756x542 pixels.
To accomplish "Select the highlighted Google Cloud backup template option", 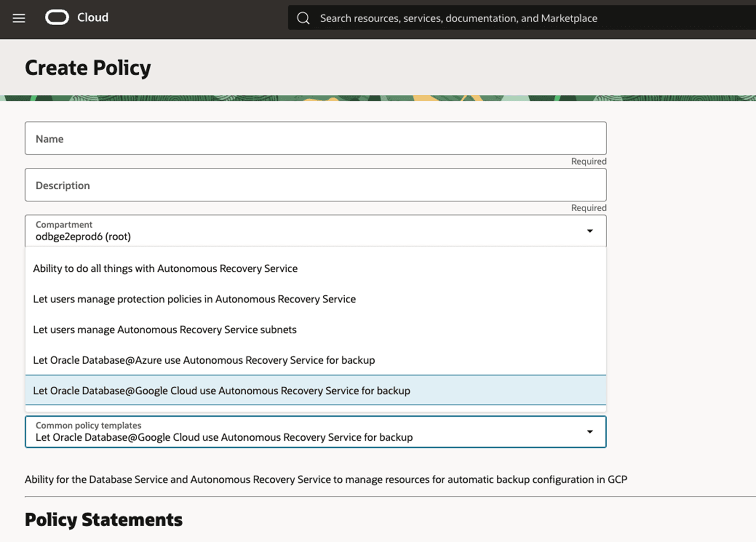I will point(222,391).
